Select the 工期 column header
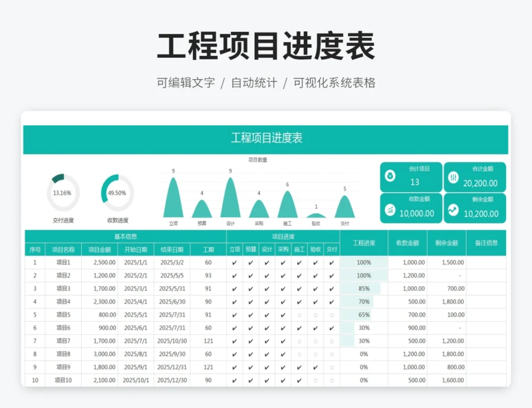 coord(208,250)
